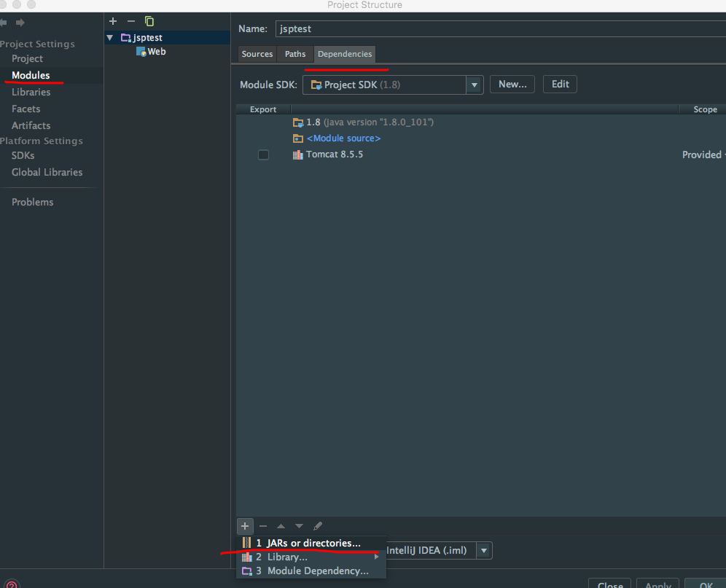Open Project in Project Settings
Image resolution: width=726 pixels, height=588 pixels.
tap(27, 59)
